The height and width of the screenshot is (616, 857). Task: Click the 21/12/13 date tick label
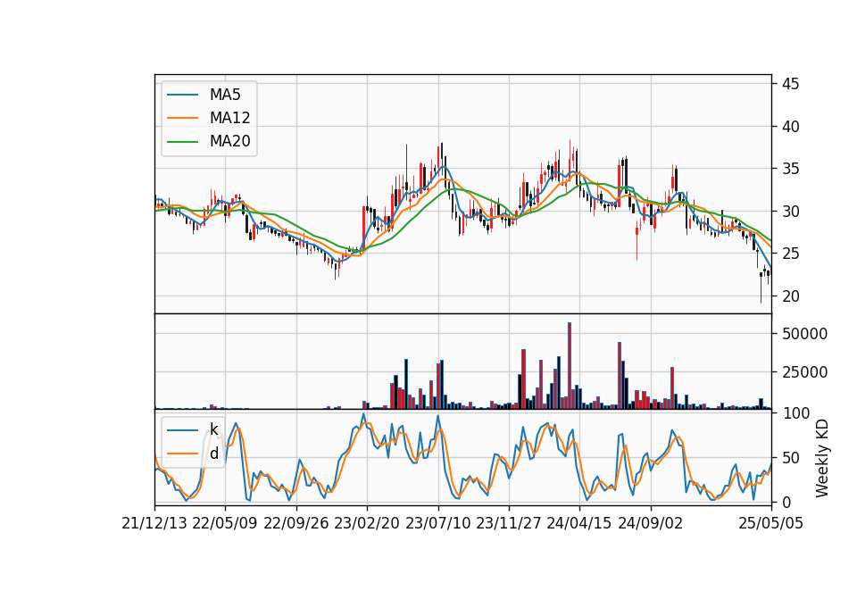coord(154,523)
